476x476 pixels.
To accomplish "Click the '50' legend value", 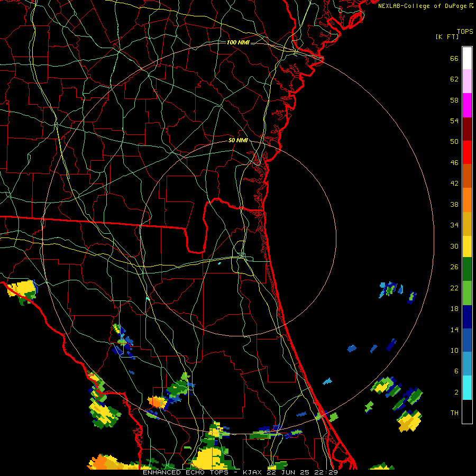I will pyautogui.click(x=454, y=142).
